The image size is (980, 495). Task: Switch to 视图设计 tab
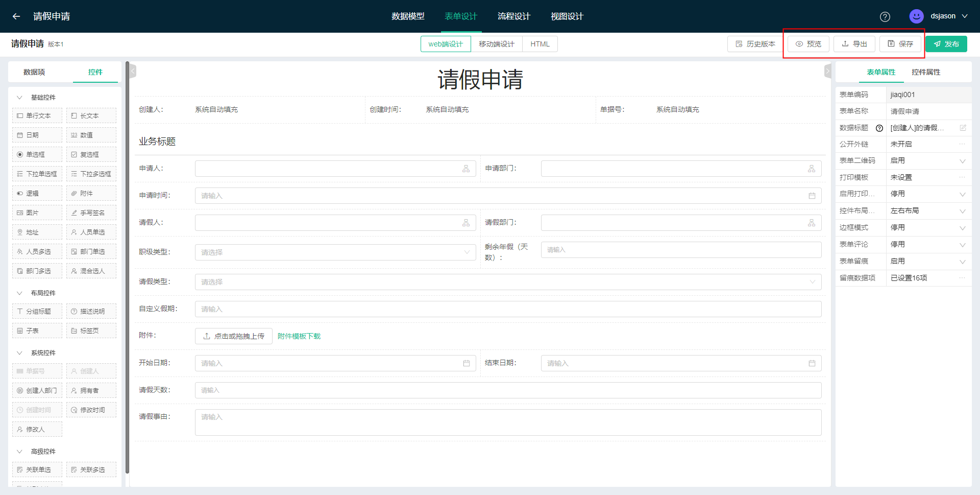coord(567,16)
